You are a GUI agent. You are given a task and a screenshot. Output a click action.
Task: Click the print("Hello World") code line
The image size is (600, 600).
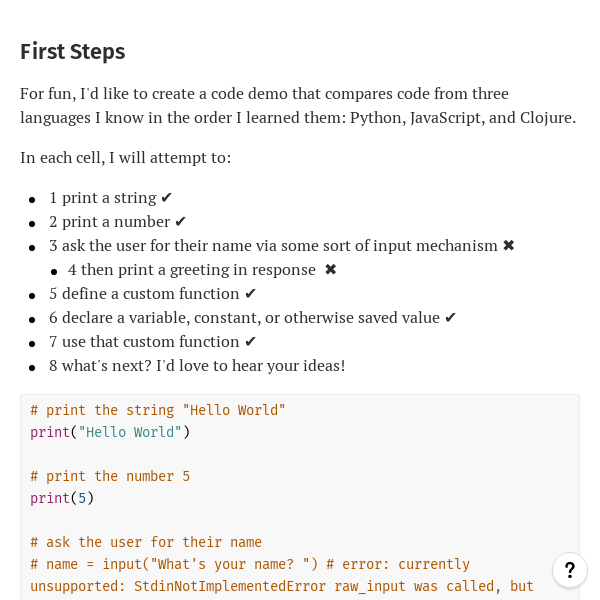[110, 432]
